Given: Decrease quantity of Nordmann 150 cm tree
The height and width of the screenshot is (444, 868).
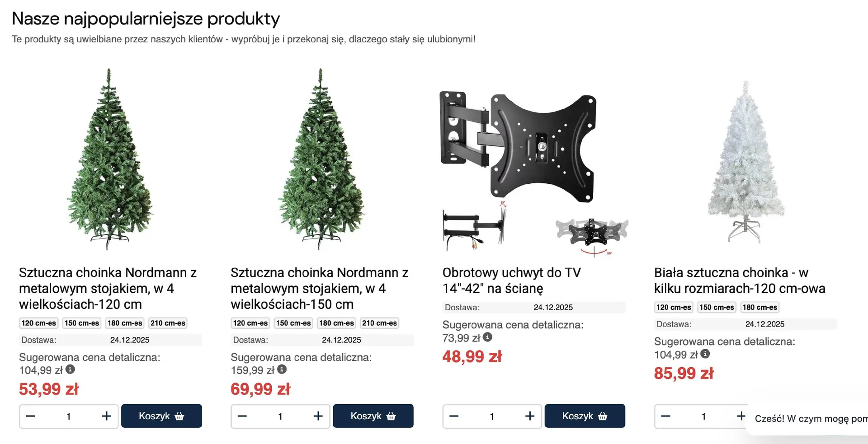Looking at the screenshot, I should (242, 416).
